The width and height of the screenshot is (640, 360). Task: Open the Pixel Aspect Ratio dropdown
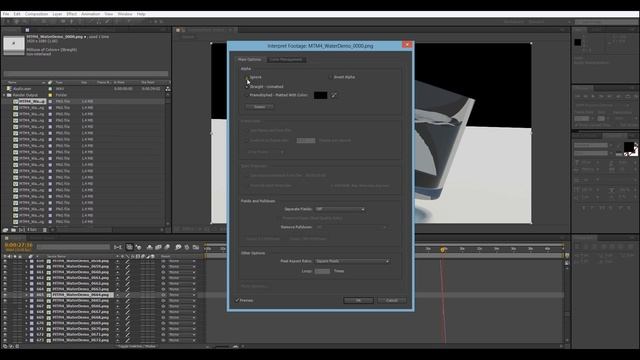click(x=352, y=261)
